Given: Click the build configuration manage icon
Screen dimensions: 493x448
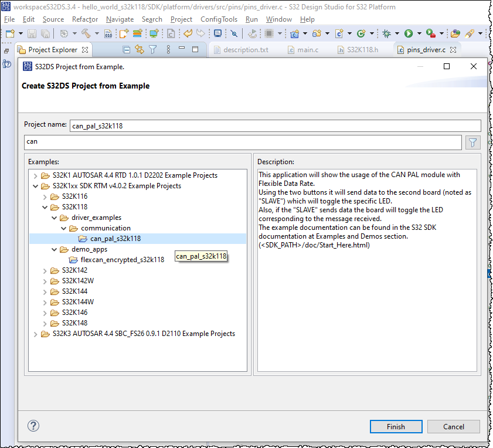Looking at the screenshot, I should [64, 33].
